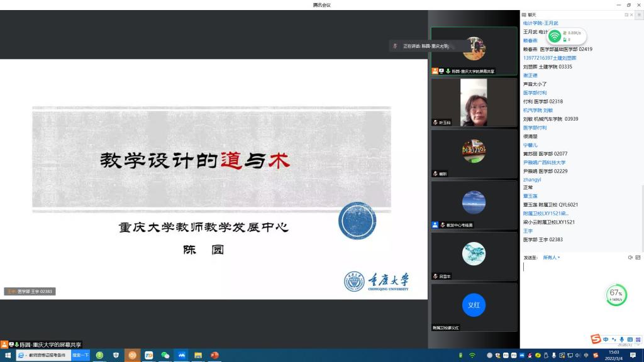Open PowerPoint from the taskbar

214,356
